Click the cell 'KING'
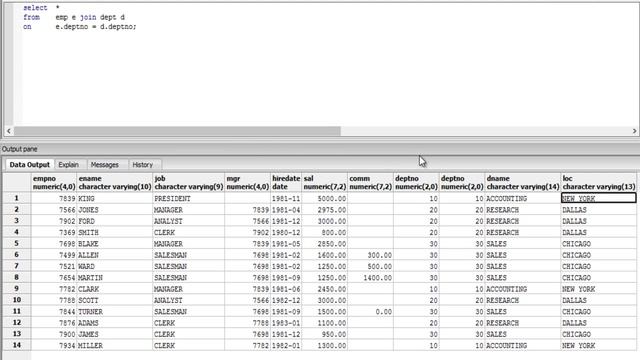 click(115, 198)
